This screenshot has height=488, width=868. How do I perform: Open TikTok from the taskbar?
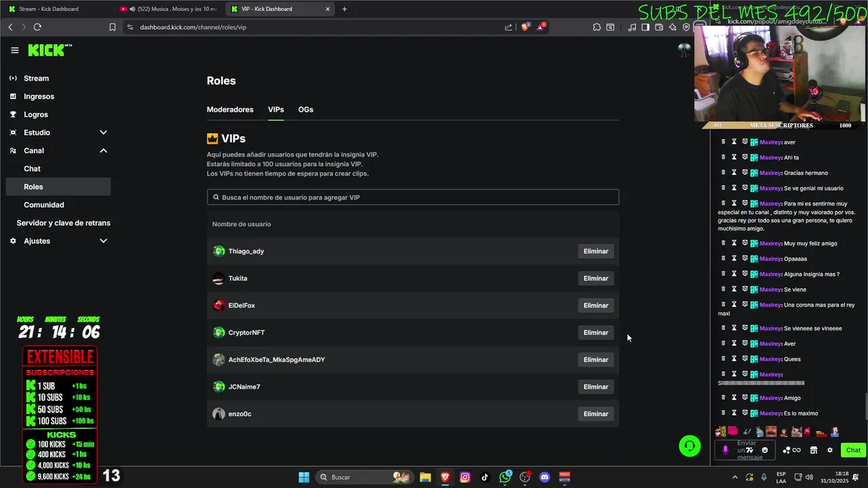point(484,477)
